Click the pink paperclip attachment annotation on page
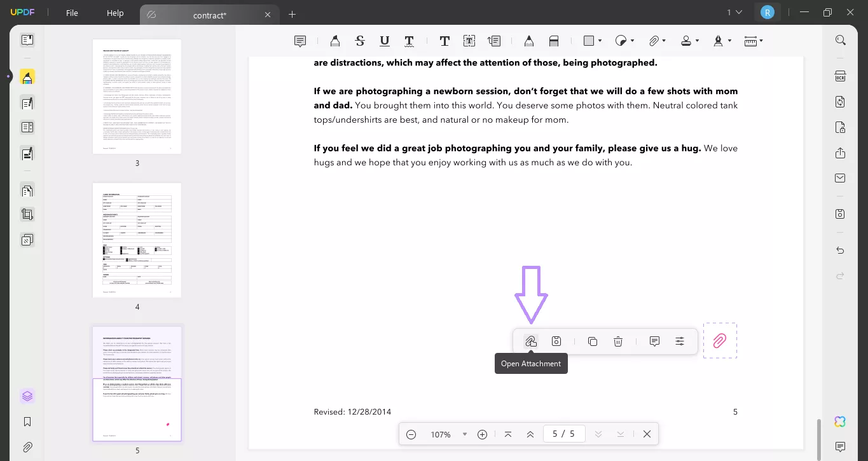 point(720,341)
